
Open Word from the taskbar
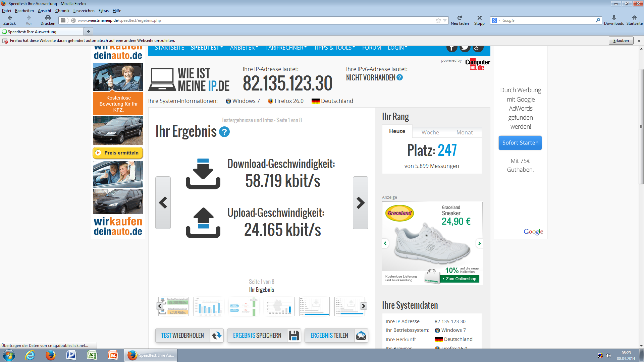(71, 355)
